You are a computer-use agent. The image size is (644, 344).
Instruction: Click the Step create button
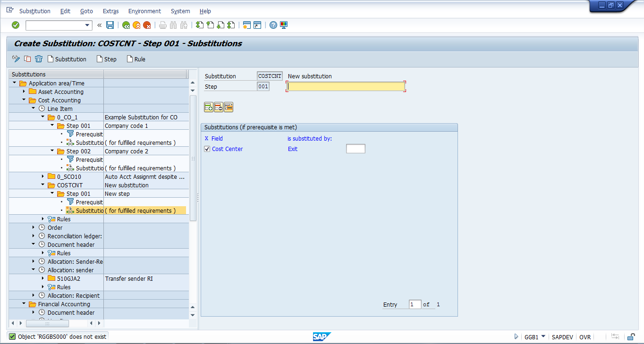107,59
